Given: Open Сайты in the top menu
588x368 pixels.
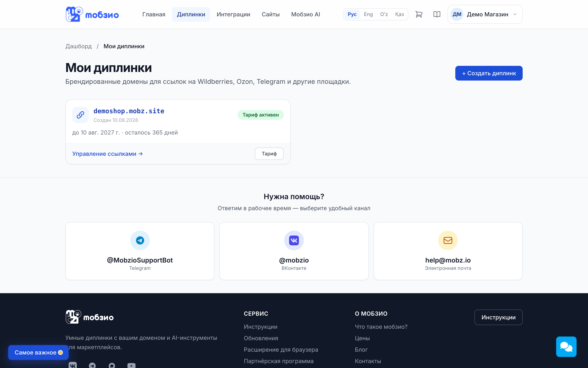Looking at the screenshot, I should [271, 14].
